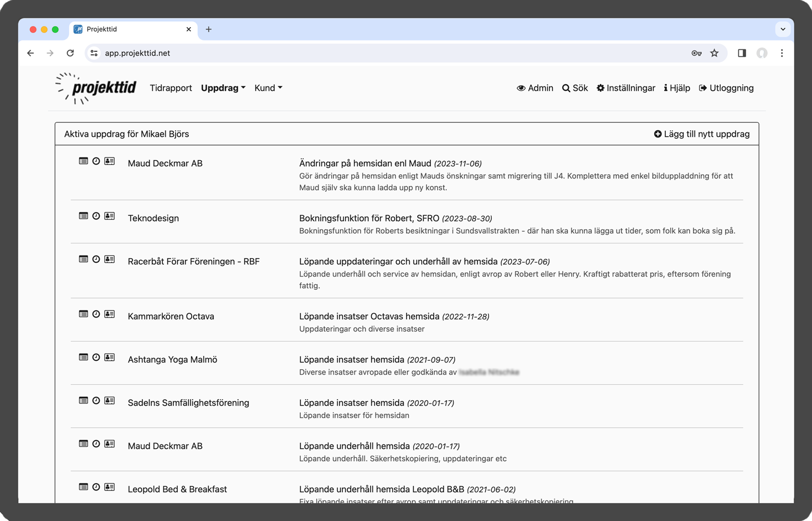Open contact card icon for Ashtanga Yoga Malmö
This screenshot has width=812, height=521.
[x=110, y=357]
